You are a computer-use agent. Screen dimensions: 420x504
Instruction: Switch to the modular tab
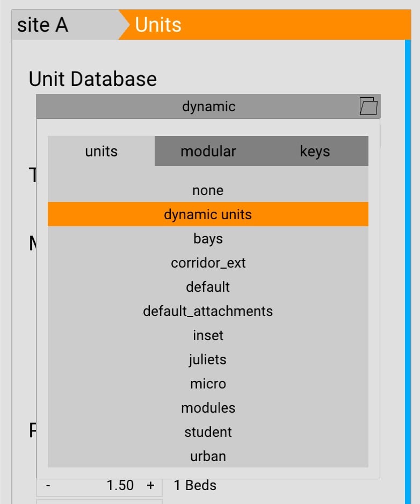click(208, 152)
